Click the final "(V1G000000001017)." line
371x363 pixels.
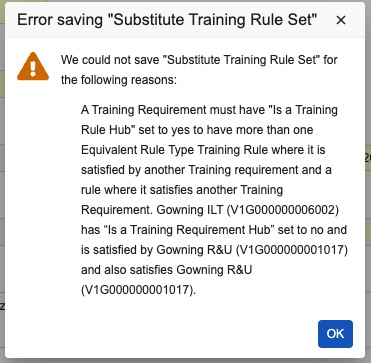tap(138, 290)
